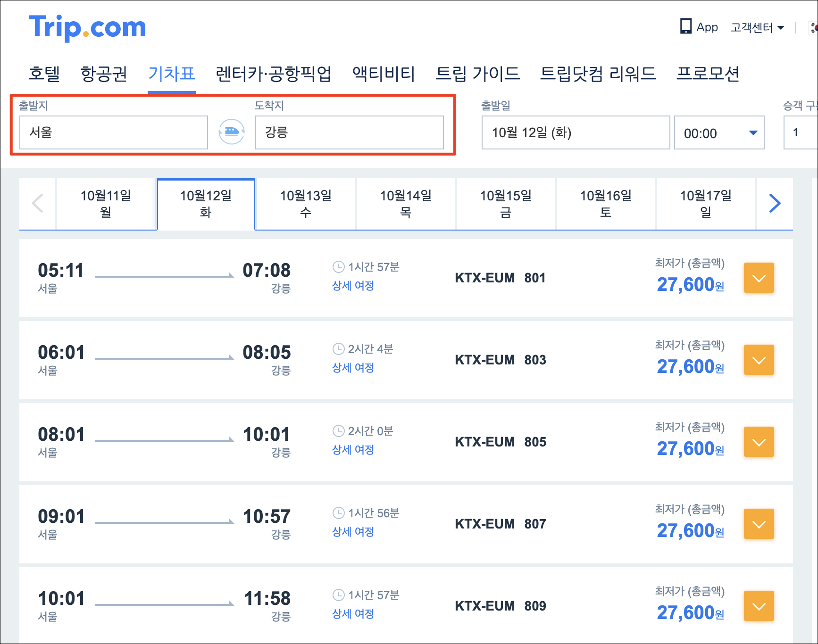Open the 호텔 tab
818x644 pixels.
click(44, 74)
